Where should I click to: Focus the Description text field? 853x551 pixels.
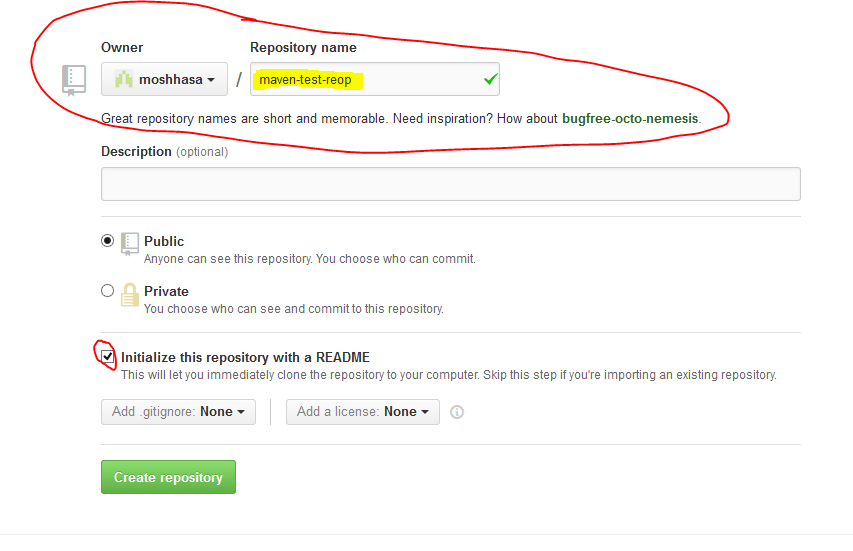(451, 184)
